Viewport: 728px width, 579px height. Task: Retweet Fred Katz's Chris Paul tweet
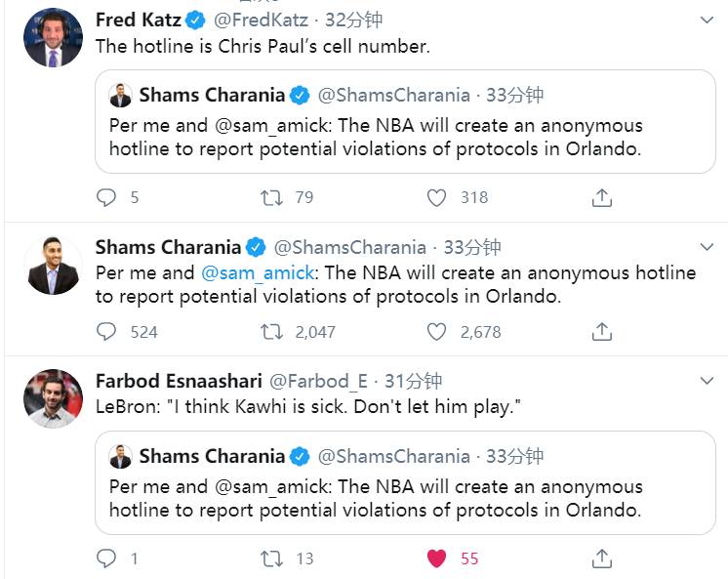(x=270, y=197)
